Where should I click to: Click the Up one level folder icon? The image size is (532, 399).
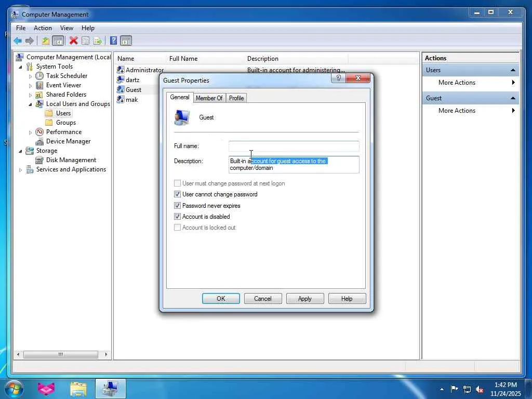click(x=46, y=41)
